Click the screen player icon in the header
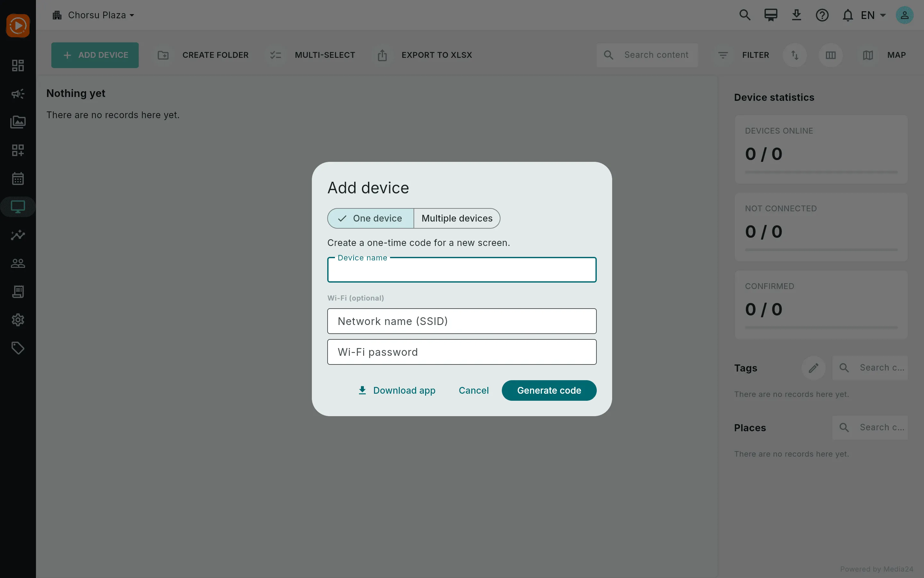The height and width of the screenshot is (578, 924). click(771, 15)
